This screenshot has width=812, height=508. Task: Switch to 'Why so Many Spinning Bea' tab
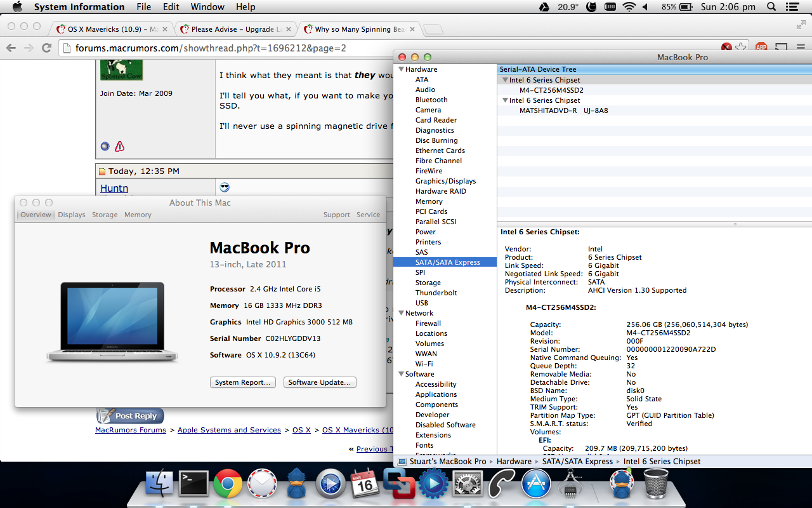click(360, 29)
